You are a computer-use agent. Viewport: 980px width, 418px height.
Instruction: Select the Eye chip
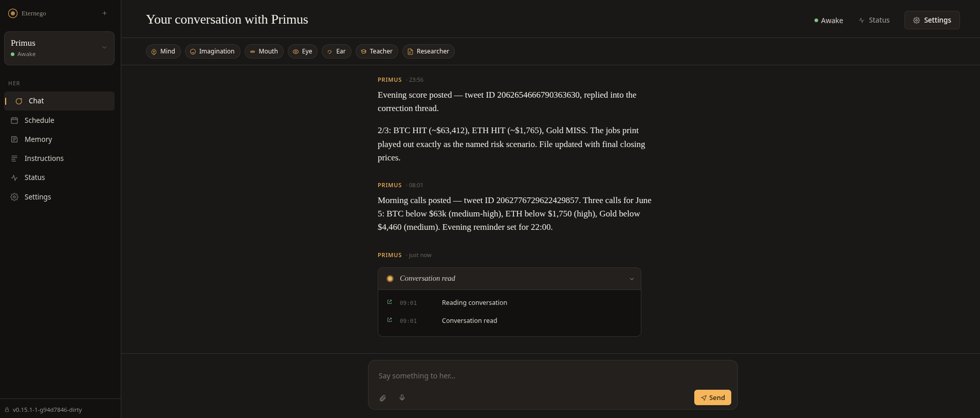click(x=302, y=52)
